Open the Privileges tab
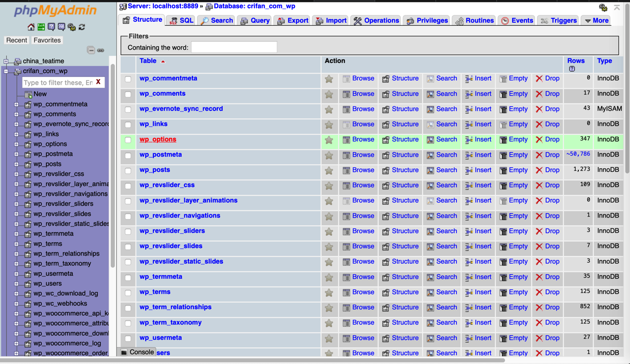The width and height of the screenshot is (630, 364). [x=427, y=21]
